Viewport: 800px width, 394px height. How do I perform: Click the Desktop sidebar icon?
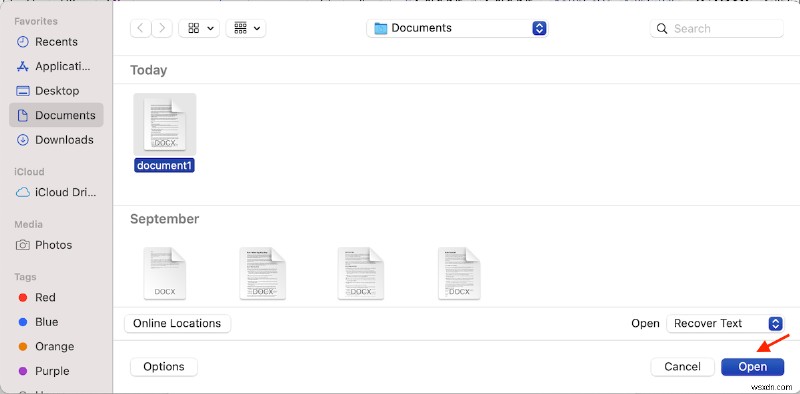click(x=22, y=91)
